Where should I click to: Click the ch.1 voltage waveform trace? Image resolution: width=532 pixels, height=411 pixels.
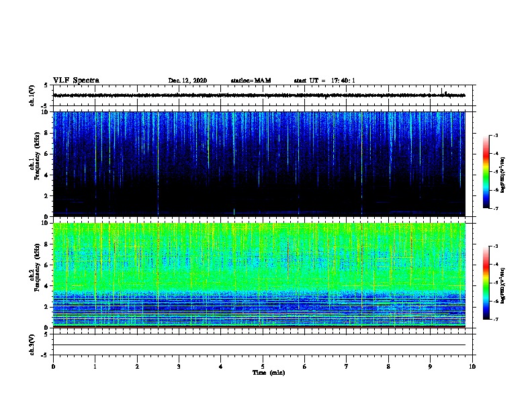click(259, 95)
